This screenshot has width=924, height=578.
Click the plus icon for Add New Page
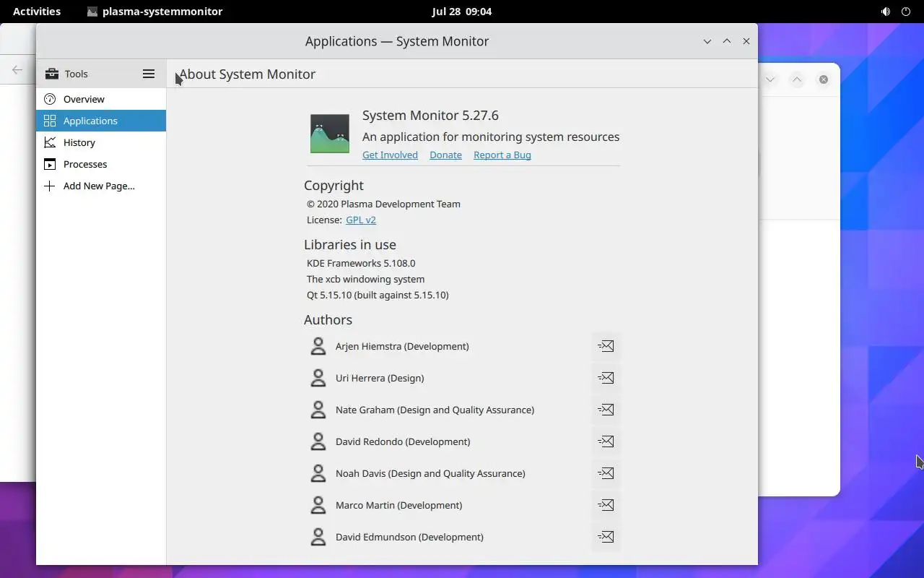tap(50, 186)
